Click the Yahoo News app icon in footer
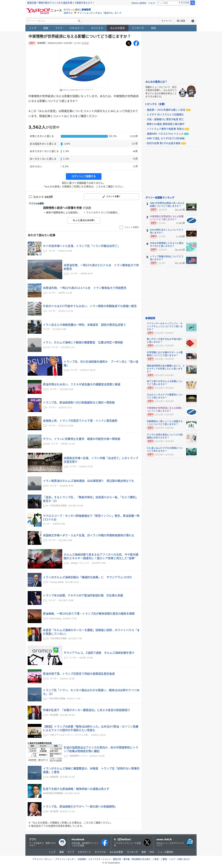The width and height of the screenshot is (222, 868). pos(62,842)
